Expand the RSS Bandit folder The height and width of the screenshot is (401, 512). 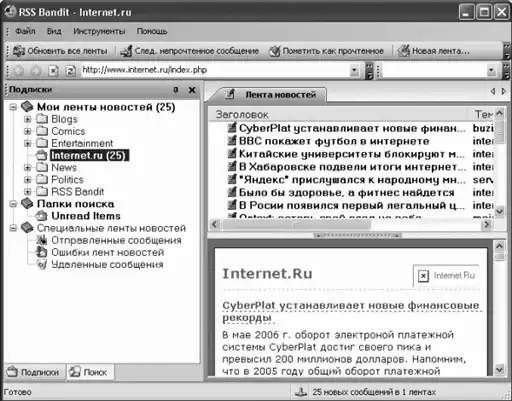click(x=28, y=192)
